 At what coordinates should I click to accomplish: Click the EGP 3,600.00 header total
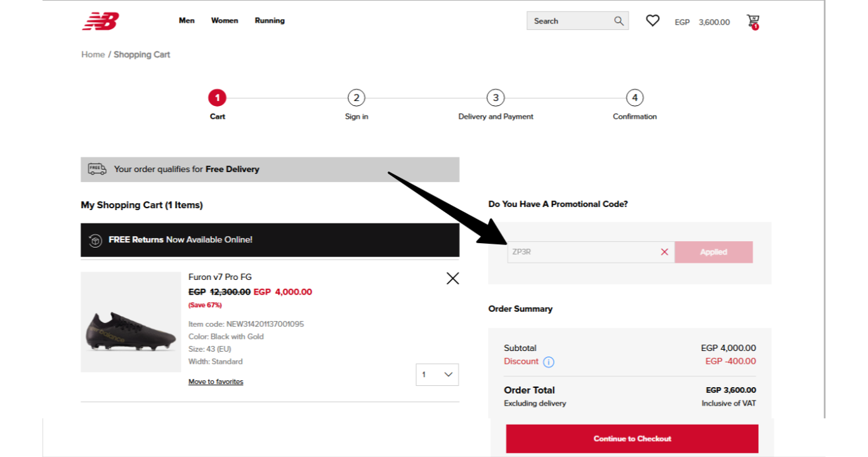point(702,22)
